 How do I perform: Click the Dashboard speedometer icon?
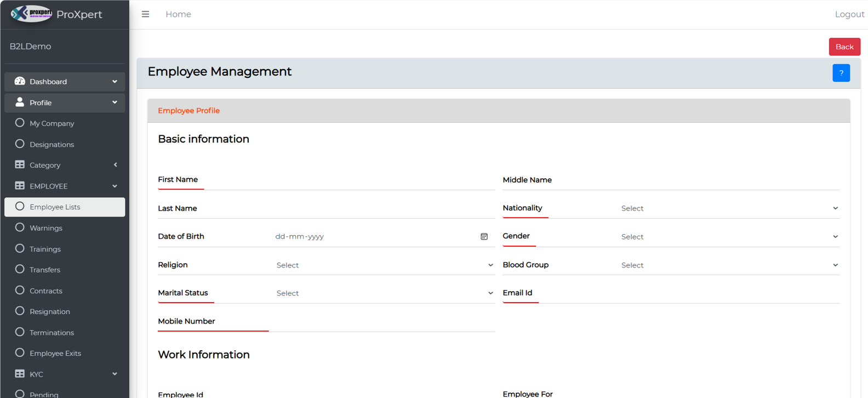[x=20, y=81]
